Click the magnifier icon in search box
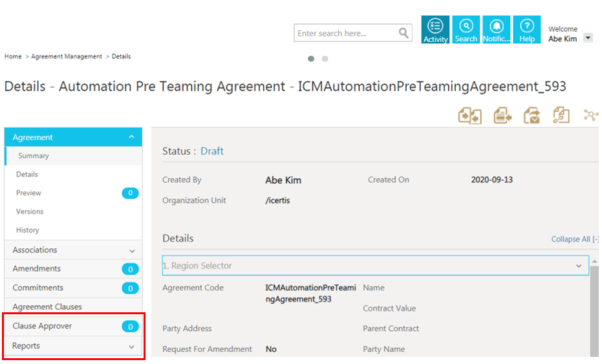 point(403,33)
